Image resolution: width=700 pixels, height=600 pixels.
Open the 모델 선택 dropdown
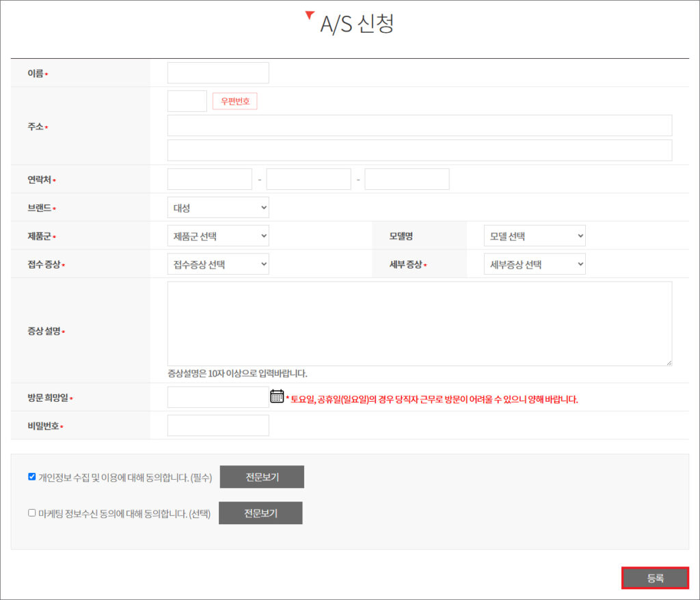click(534, 236)
